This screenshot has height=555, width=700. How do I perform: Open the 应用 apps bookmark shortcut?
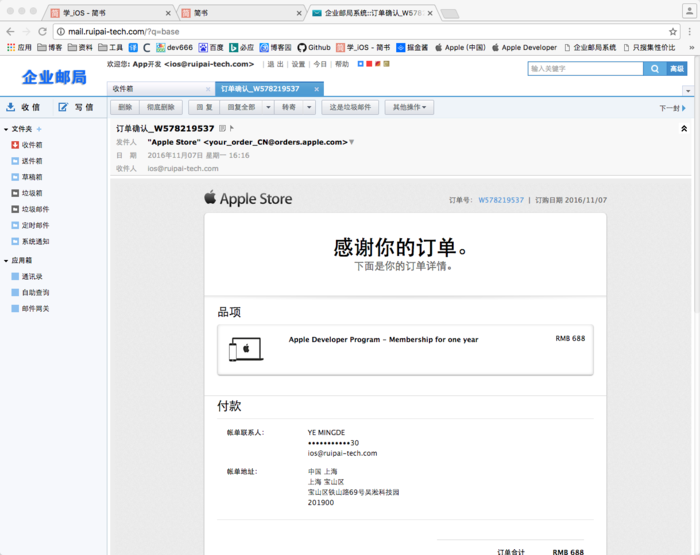point(19,47)
